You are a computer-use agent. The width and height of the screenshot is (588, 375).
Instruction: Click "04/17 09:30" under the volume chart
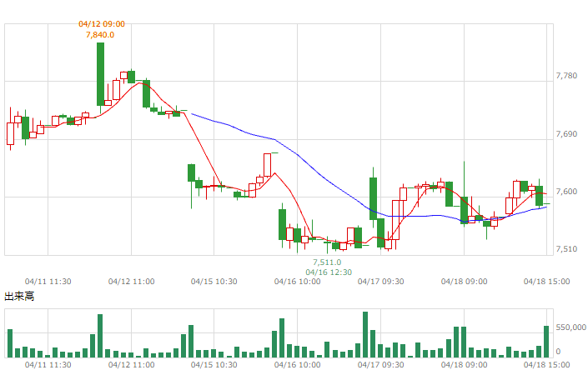point(381,364)
